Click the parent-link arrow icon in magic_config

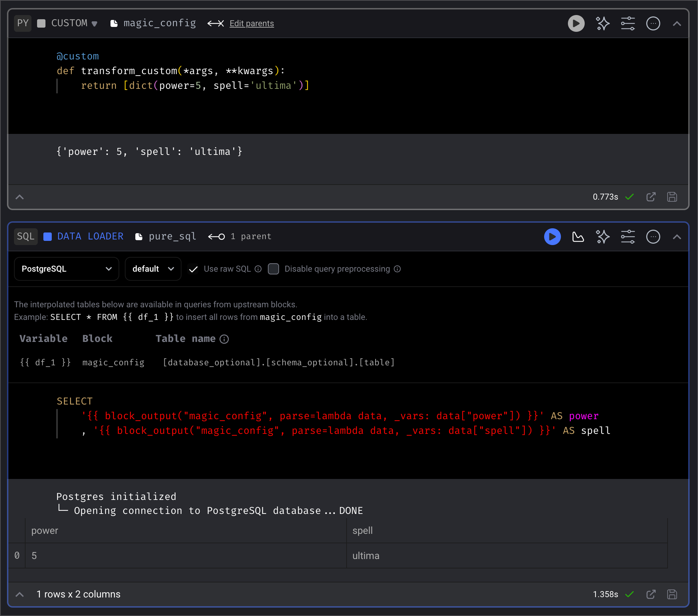pyautogui.click(x=215, y=23)
